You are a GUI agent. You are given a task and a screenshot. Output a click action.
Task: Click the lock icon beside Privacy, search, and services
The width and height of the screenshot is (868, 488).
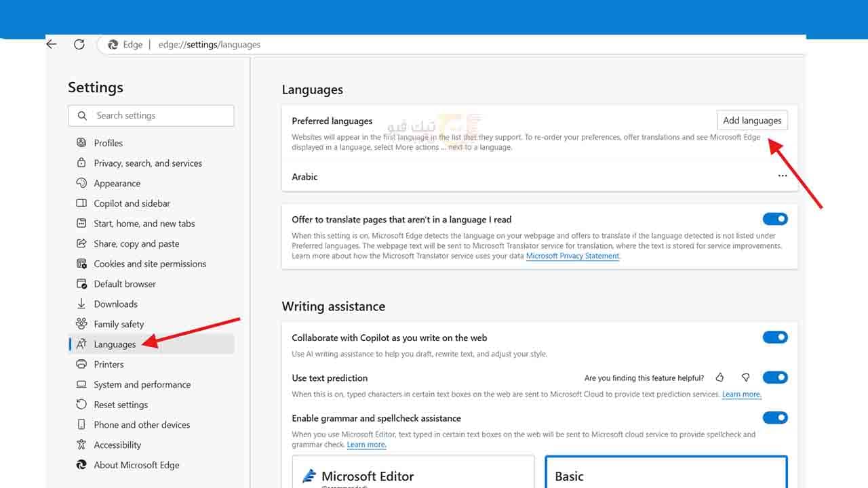(81, 163)
